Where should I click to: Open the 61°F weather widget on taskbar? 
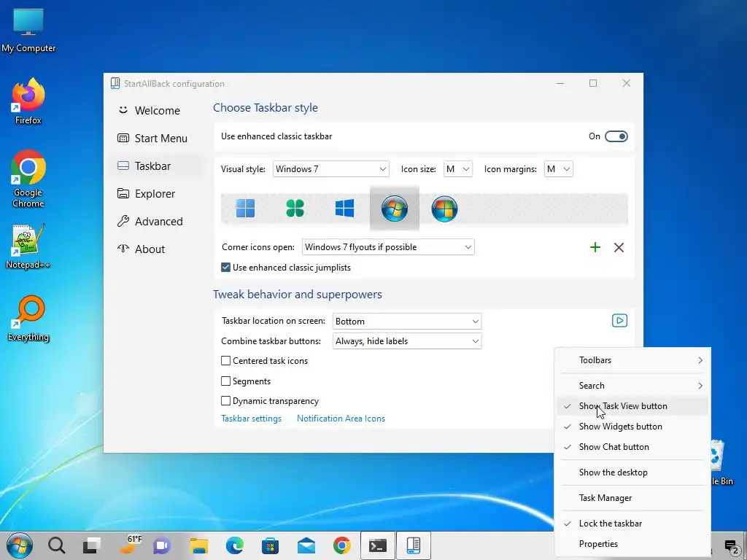(x=129, y=545)
